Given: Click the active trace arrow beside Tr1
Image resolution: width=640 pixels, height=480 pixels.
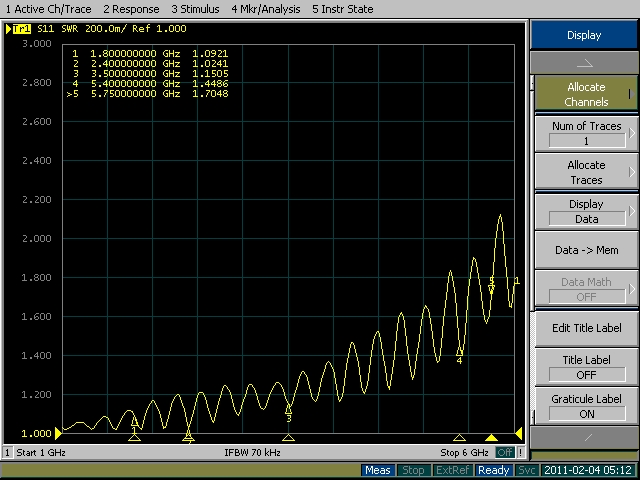Looking at the screenshot, I should pos(8,29).
